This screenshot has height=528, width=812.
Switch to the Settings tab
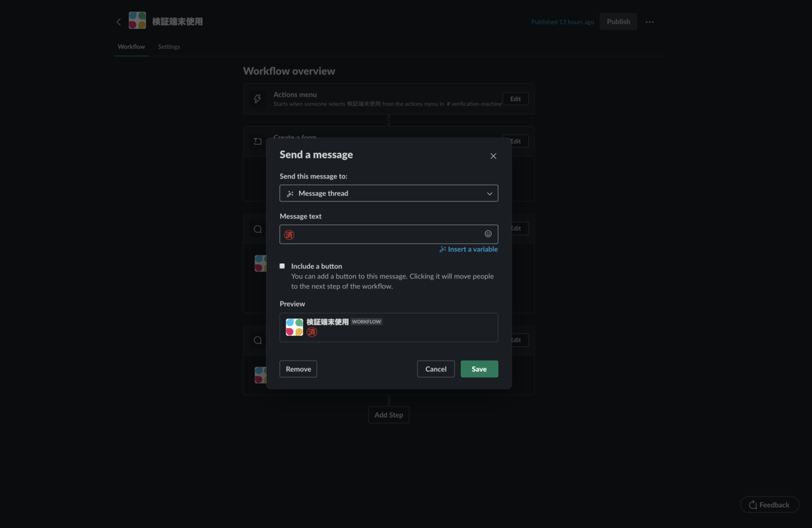(169, 47)
